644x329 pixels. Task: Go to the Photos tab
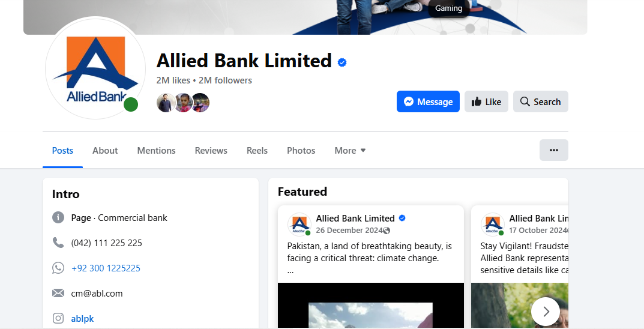(301, 151)
